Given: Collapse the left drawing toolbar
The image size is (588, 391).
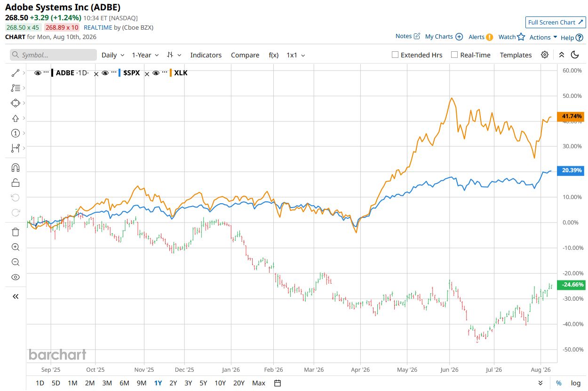Looking at the screenshot, I should click(16, 296).
